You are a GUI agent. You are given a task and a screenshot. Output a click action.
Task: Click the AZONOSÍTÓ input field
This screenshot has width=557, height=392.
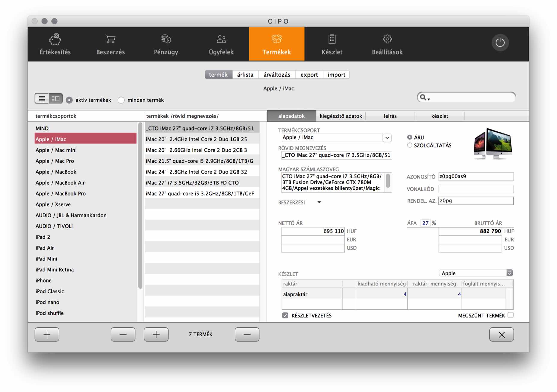(x=476, y=177)
